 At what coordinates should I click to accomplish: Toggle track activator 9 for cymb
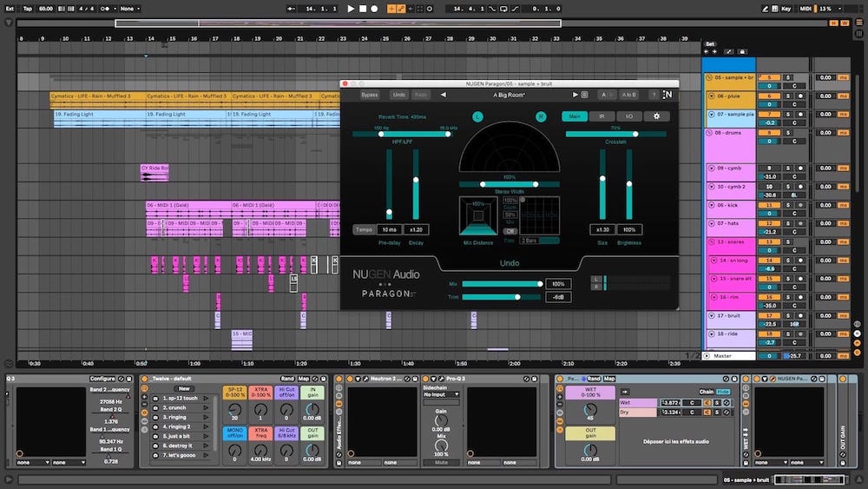[x=769, y=168]
